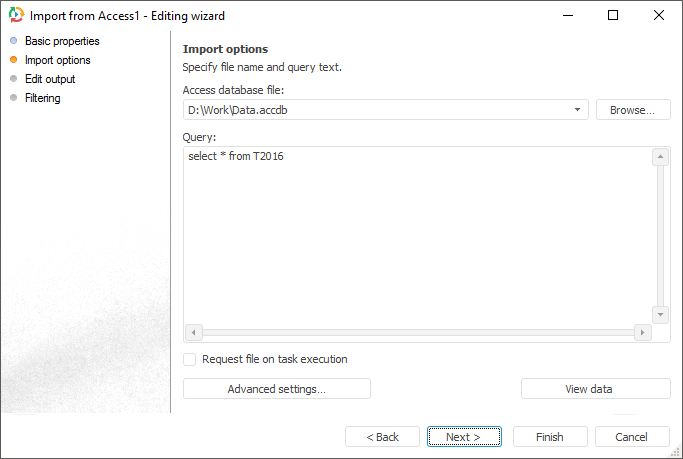Image resolution: width=683 pixels, height=459 pixels.
Task: Click the Basic properties step bullet
Action: (x=14, y=41)
